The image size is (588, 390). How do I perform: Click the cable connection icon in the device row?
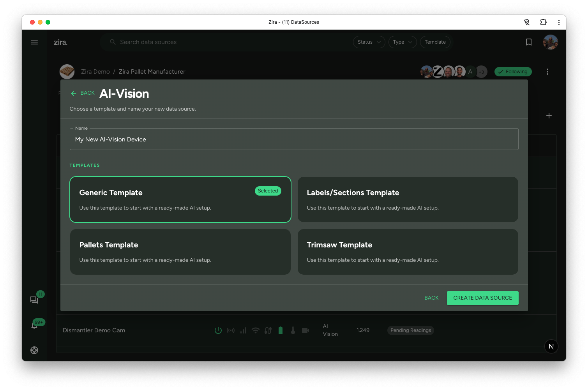point(268,330)
